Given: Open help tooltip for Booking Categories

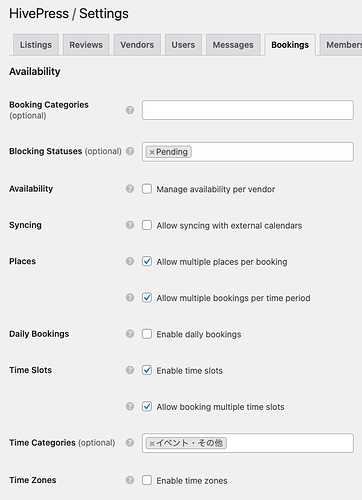Looking at the screenshot, I should coord(130,110).
